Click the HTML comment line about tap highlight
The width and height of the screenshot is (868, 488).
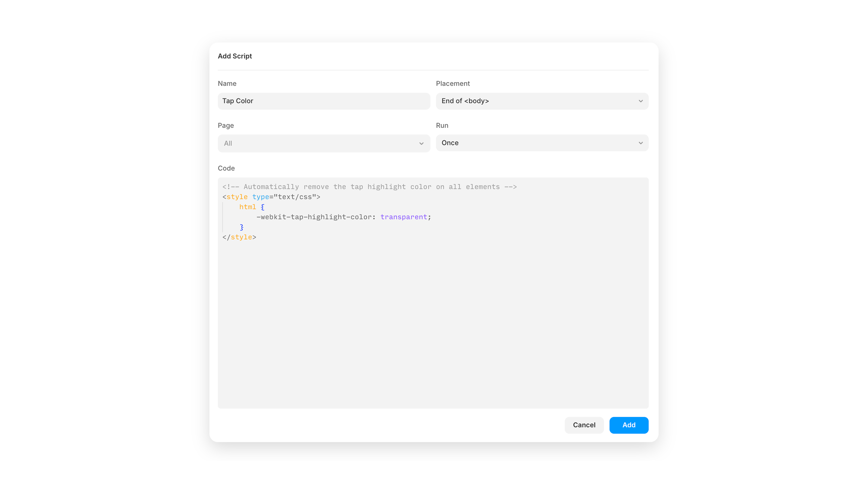(369, 187)
